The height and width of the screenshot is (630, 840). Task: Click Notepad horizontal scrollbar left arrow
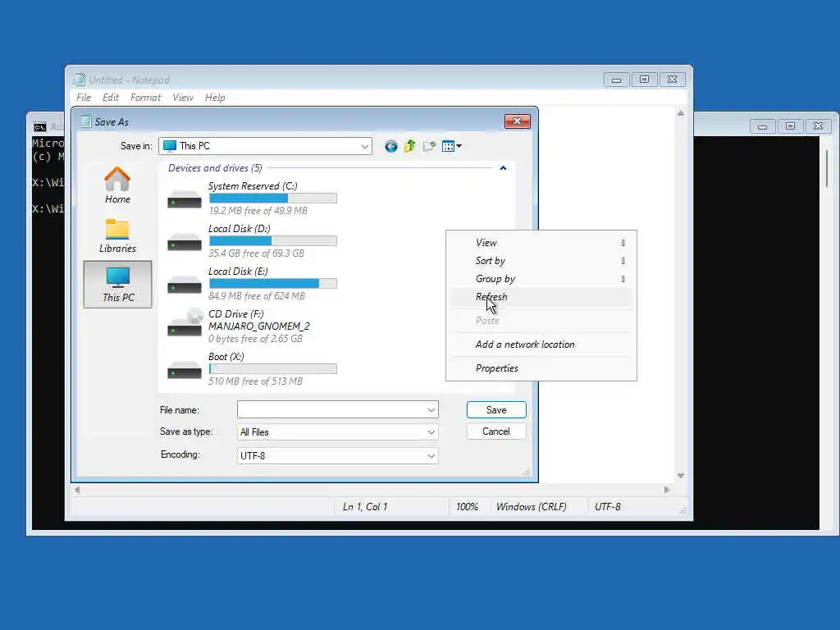tap(77, 490)
